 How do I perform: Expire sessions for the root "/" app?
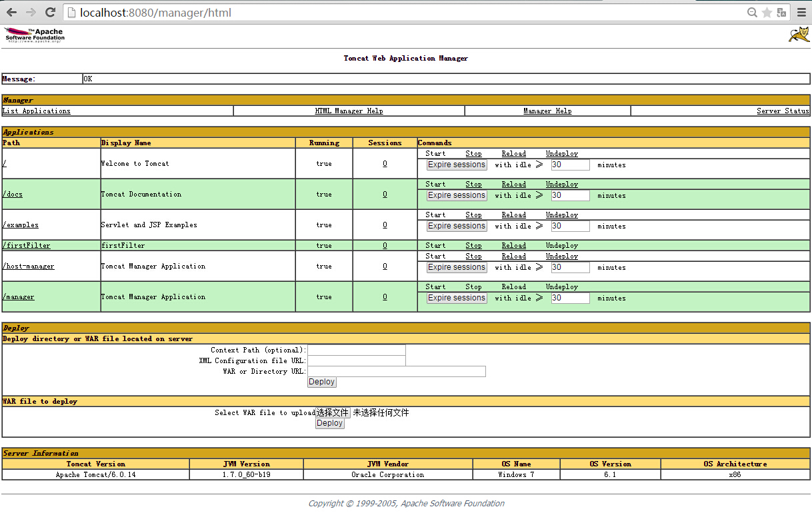point(457,165)
